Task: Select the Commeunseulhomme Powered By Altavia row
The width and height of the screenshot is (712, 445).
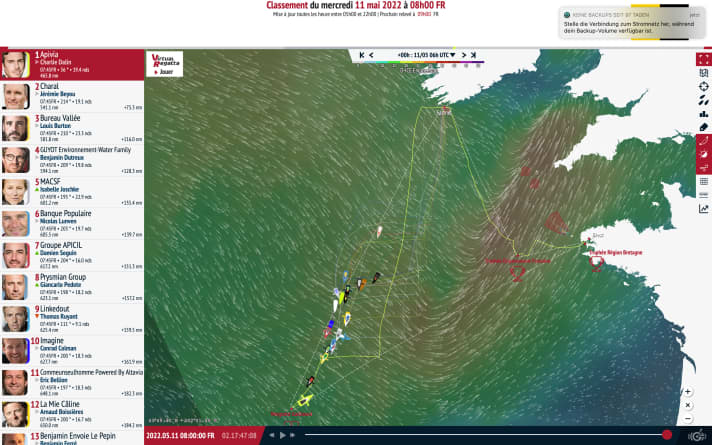Action: tap(72, 382)
